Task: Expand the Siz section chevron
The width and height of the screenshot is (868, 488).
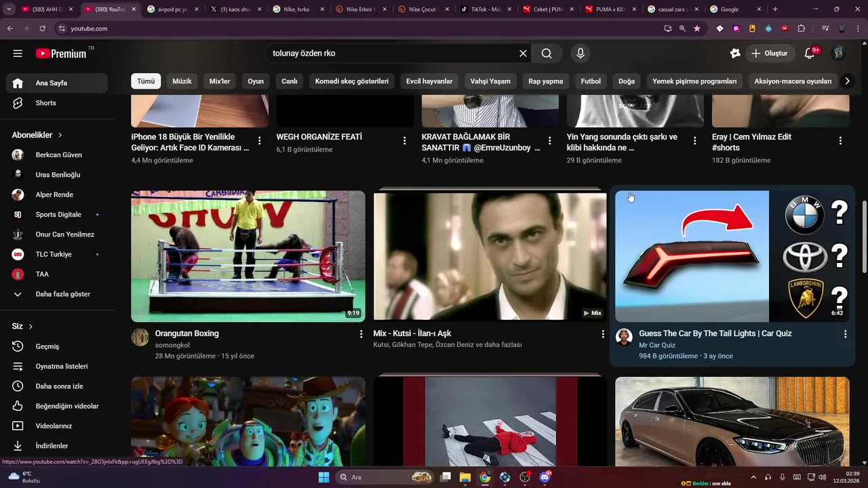Action: click(x=31, y=327)
